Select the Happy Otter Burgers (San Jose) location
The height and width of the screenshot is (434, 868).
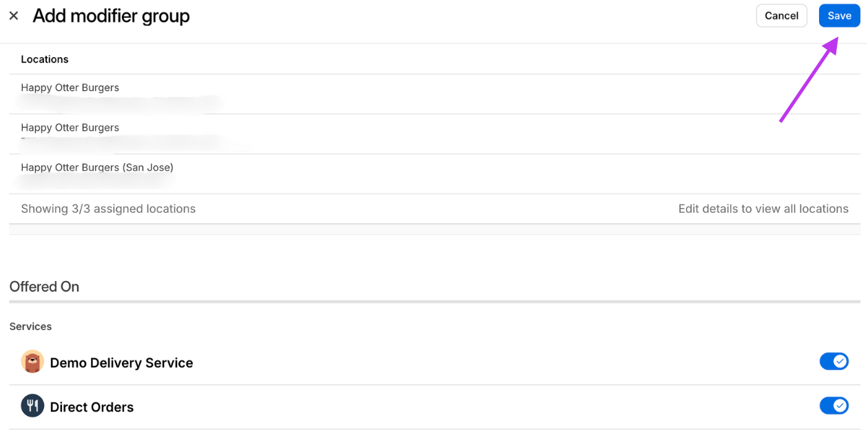(434, 174)
